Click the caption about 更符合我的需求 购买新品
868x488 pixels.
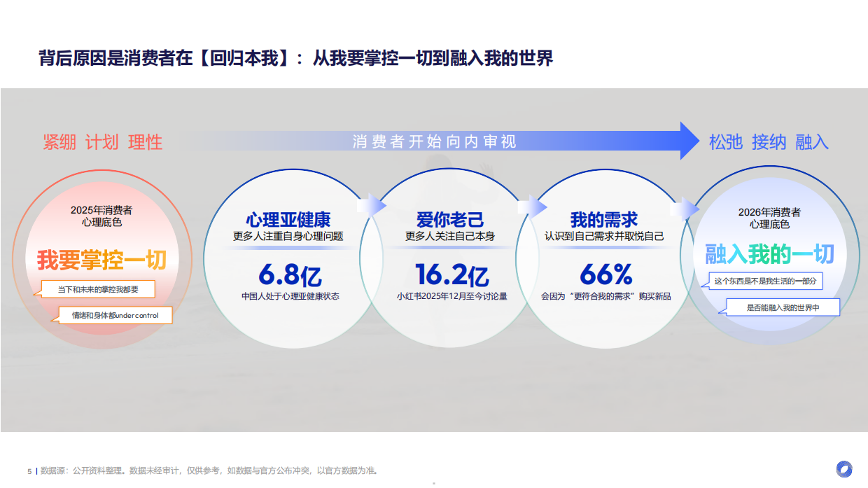[606, 296]
